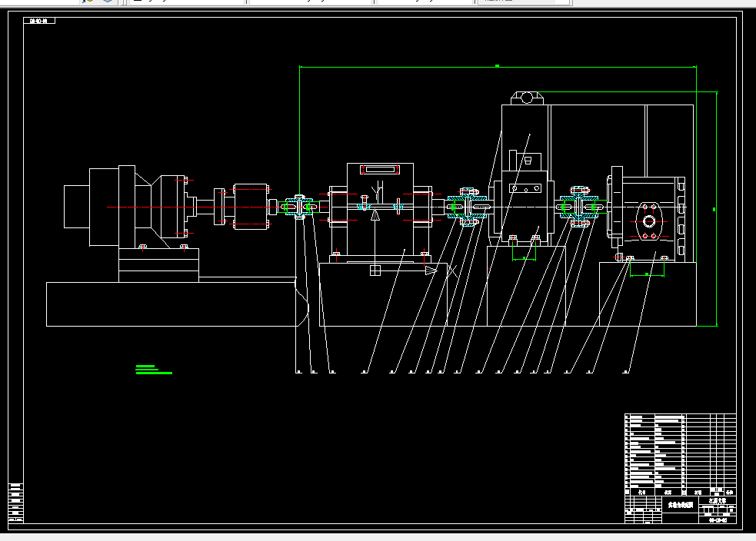This screenshot has height=541, width=756.
Task: Pick the drawing code cell at the title block's bottom
Action: coord(718,520)
